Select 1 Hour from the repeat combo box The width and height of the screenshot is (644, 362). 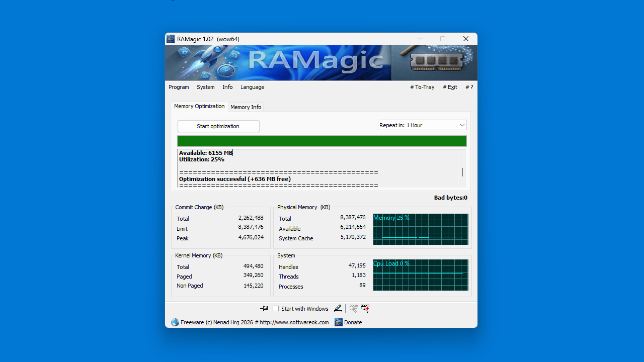click(422, 125)
